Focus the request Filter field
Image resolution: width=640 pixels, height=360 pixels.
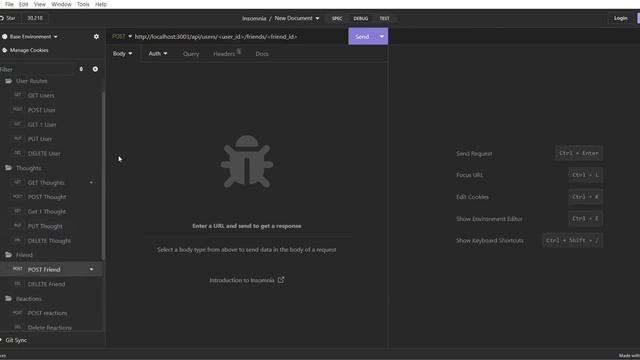pos(37,69)
